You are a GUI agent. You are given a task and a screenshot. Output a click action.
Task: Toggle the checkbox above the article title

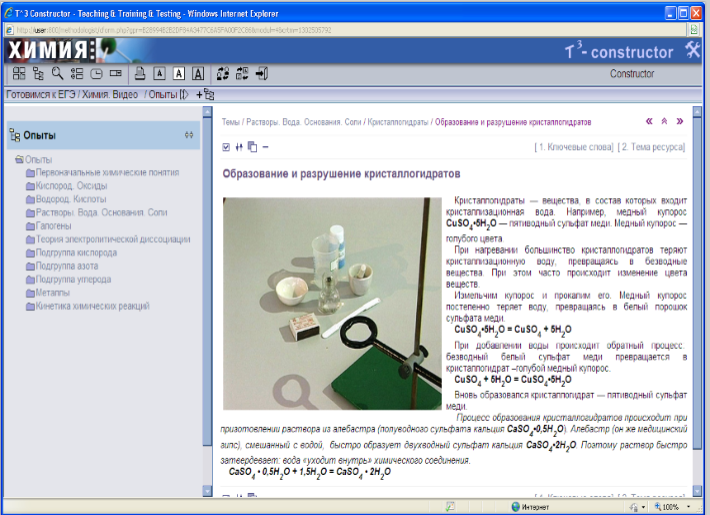(227, 147)
